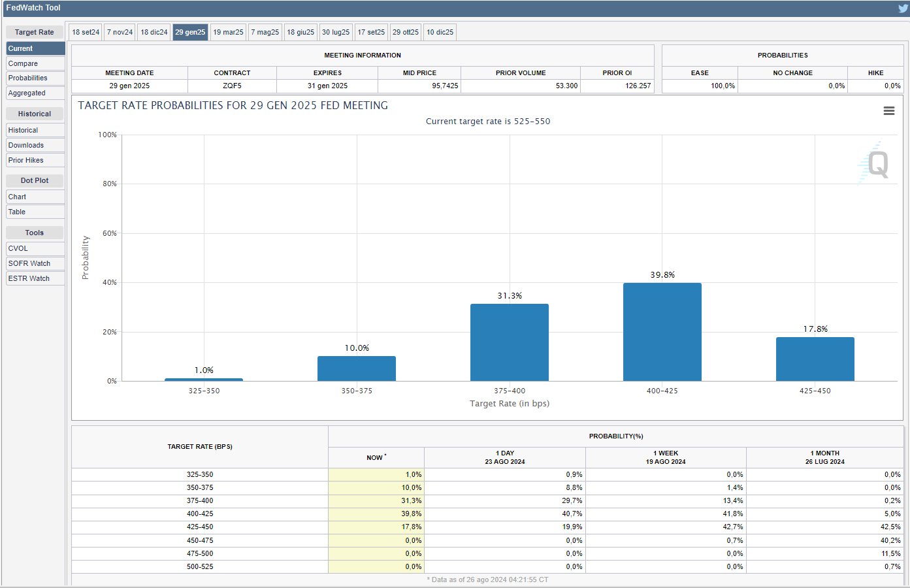Open Compare in the Target Rate section
Screen dimensions: 910x588
pos(35,63)
